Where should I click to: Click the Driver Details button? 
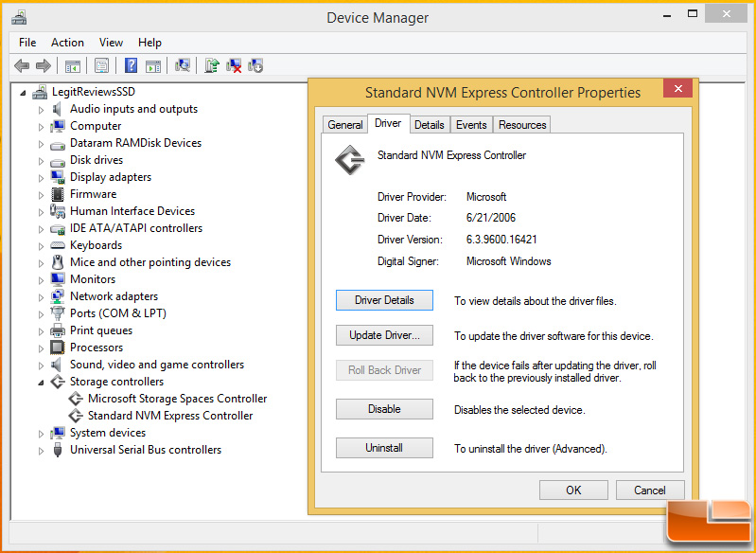coord(384,300)
